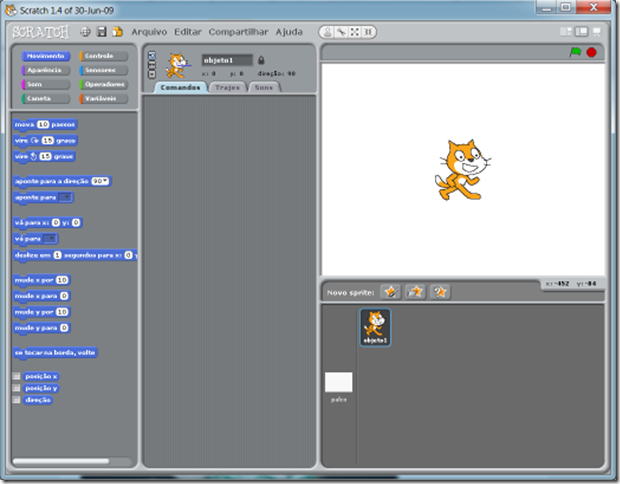This screenshot has height=484, width=620.
Task: Open the Arquivo menu
Action: pos(149,32)
